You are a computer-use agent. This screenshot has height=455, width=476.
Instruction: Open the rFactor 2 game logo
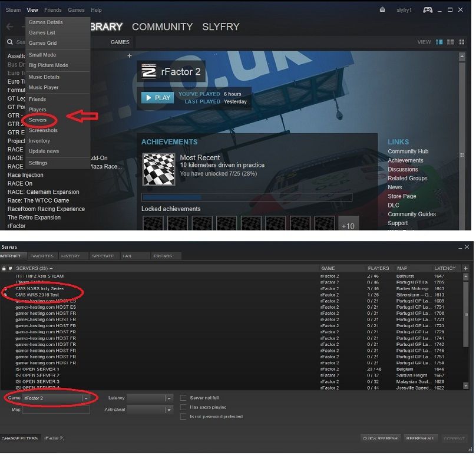tap(149, 71)
